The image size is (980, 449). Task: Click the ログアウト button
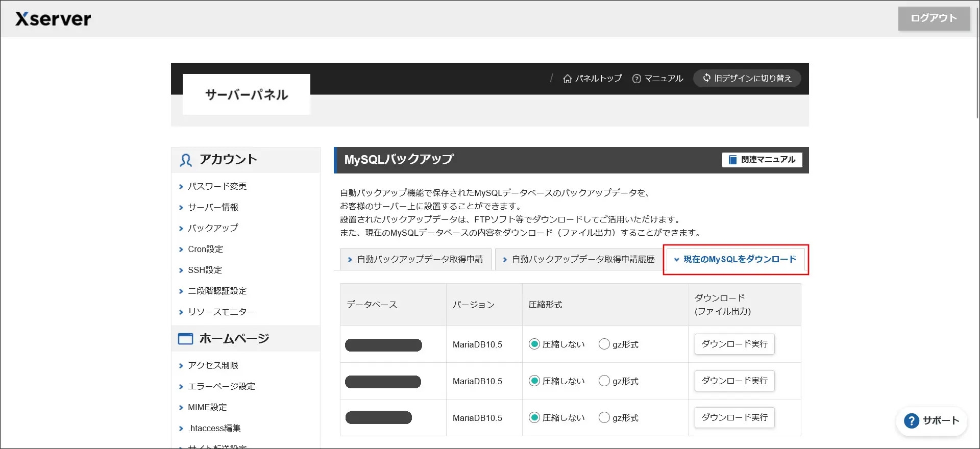[934, 18]
